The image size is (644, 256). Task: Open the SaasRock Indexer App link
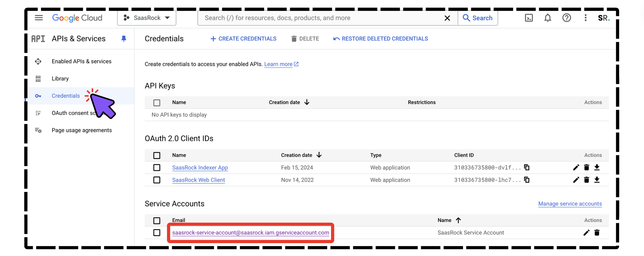tap(200, 168)
